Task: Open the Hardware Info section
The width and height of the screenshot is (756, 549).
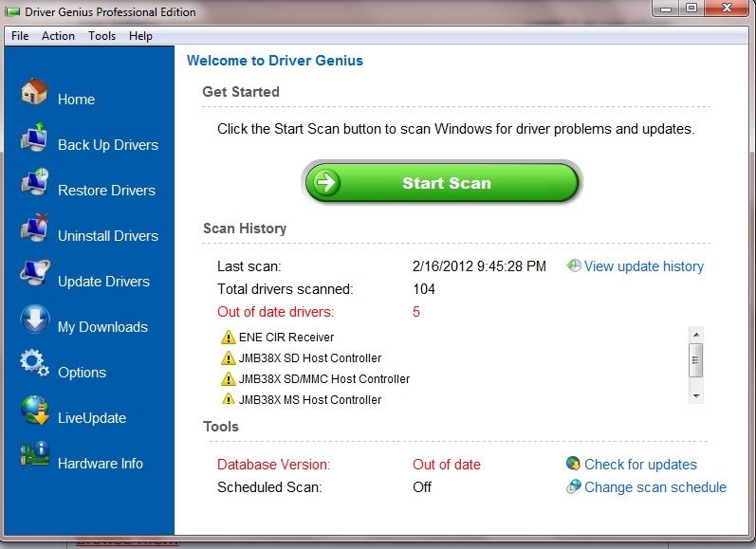Action: coord(101,464)
